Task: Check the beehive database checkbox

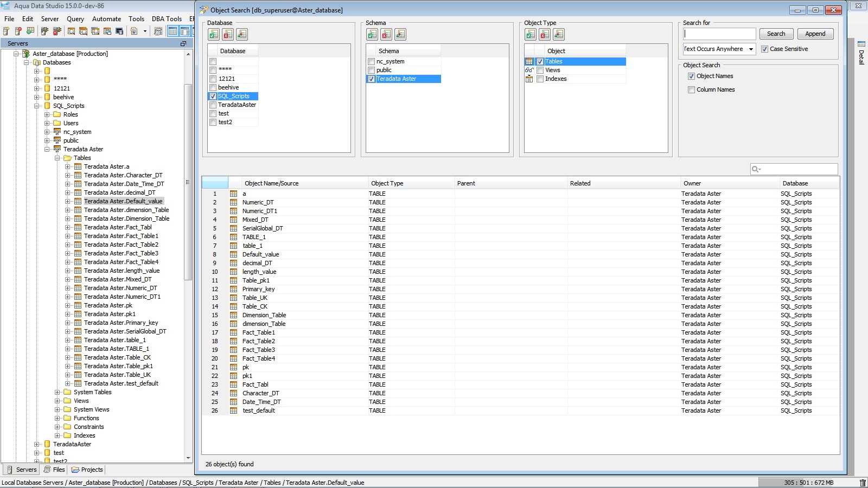Action: pyautogui.click(x=213, y=88)
